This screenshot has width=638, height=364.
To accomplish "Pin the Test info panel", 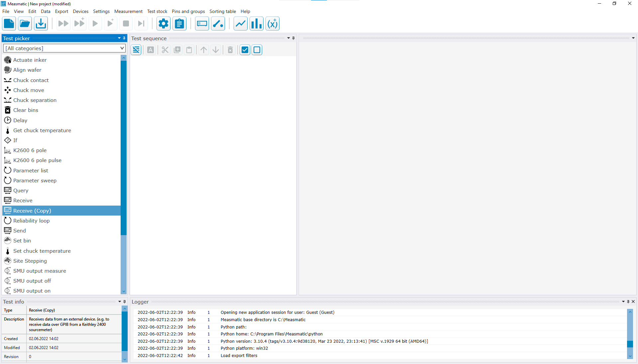I will point(125,302).
